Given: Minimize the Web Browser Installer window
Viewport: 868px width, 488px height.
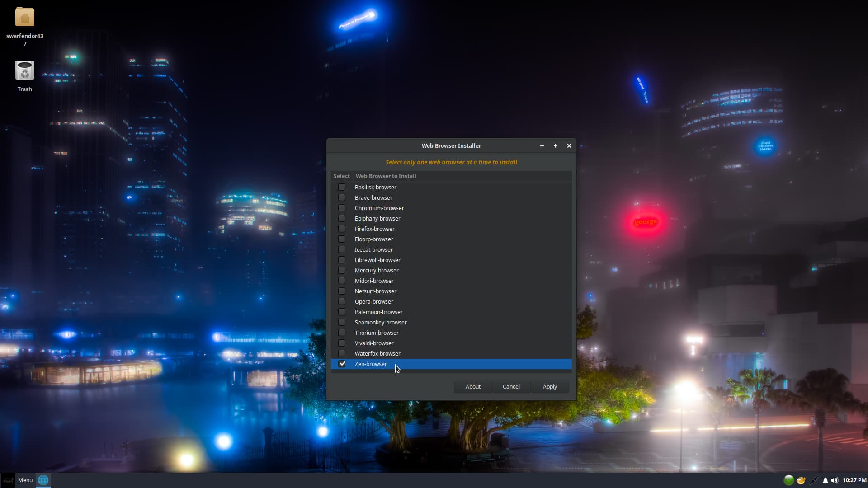Looking at the screenshot, I should click(542, 145).
